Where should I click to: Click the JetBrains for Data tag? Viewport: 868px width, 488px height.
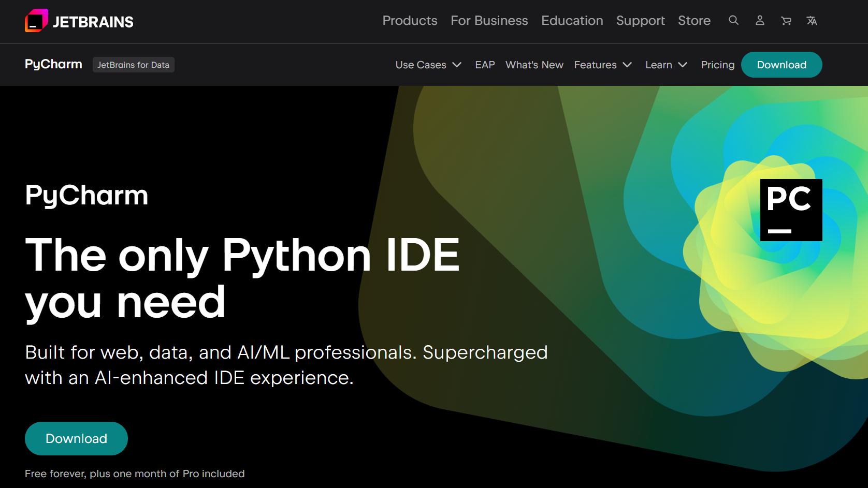[133, 65]
